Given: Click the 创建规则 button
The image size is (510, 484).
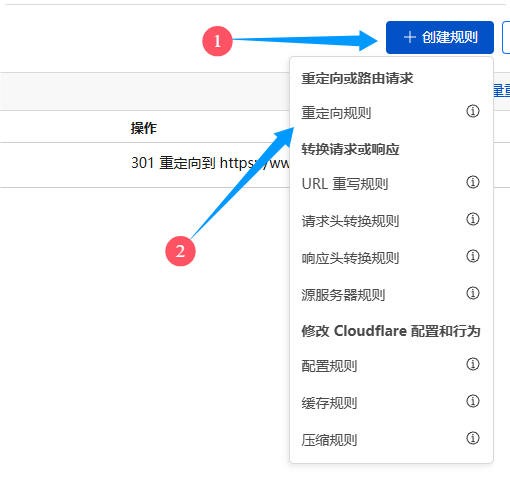Looking at the screenshot, I should coord(440,37).
